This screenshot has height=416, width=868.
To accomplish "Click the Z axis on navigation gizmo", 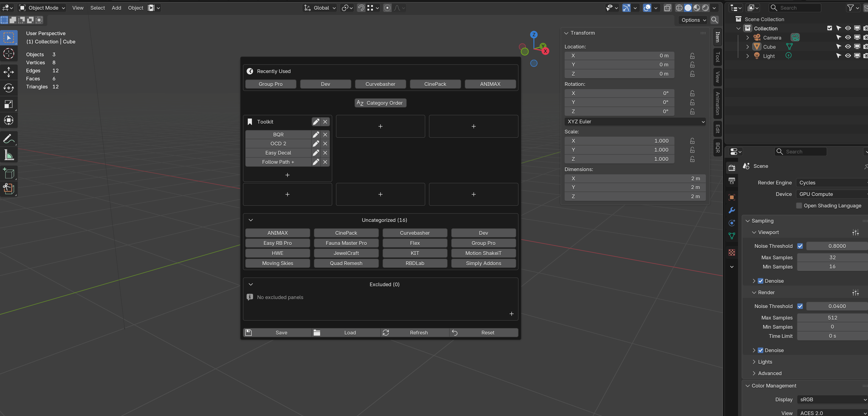I will [x=534, y=34].
